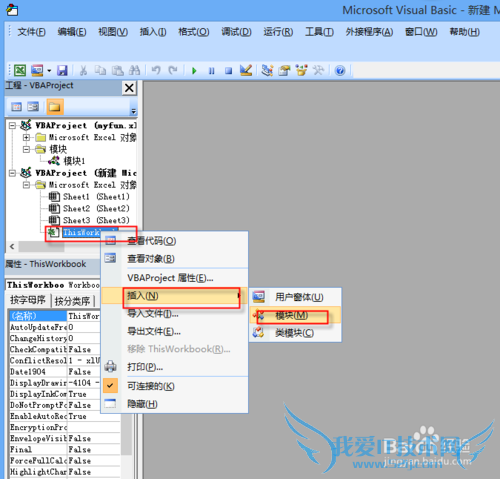Open Toolbox wrench-hammer icon
The image size is (500, 479).
click(318, 70)
